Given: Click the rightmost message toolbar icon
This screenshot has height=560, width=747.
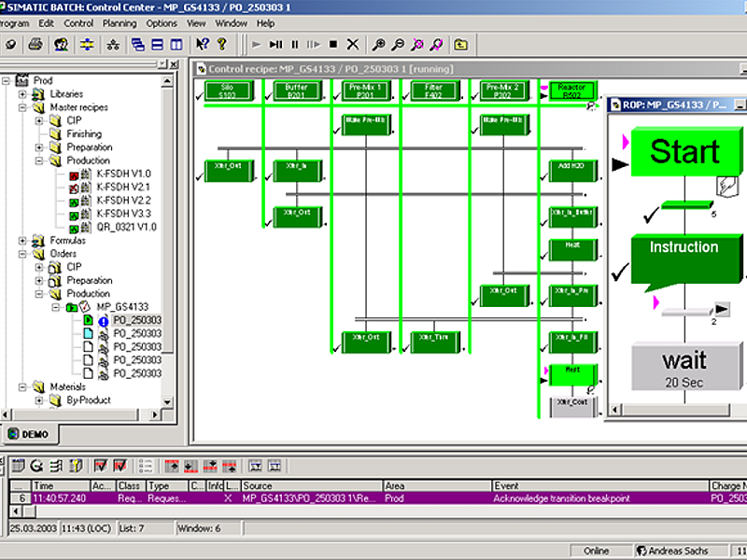Looking at the screenshot, I should coord(275,466).
